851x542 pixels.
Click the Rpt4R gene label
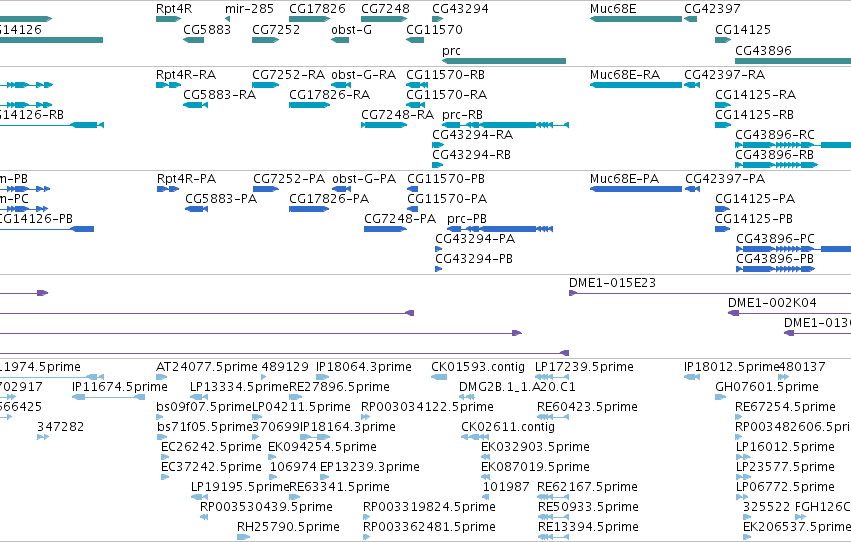[174, 9]
